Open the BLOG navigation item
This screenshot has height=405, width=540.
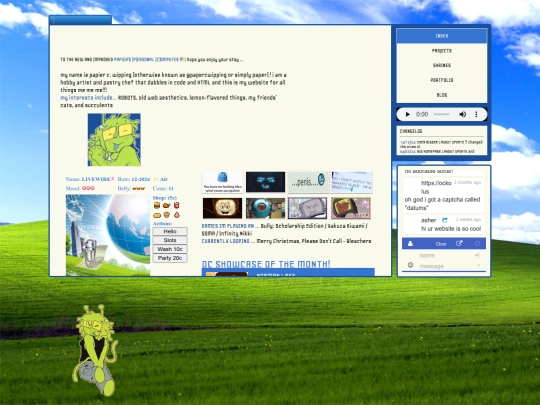pyautogui.click(x=442, y=95)
